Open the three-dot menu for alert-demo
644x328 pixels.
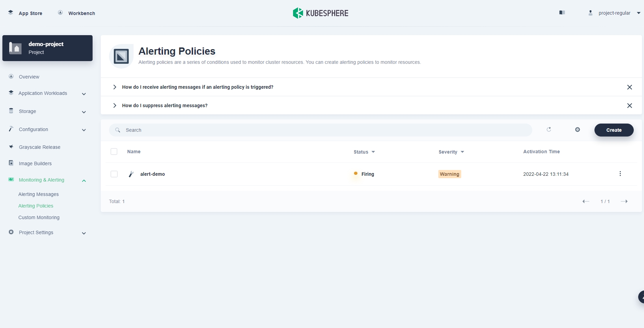[620, 174]
